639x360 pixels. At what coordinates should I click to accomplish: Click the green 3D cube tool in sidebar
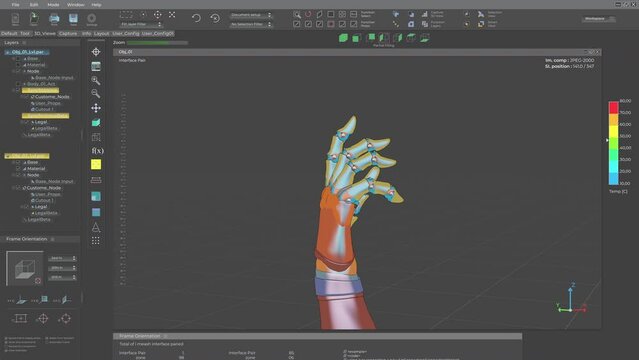[x=96, y=122]
